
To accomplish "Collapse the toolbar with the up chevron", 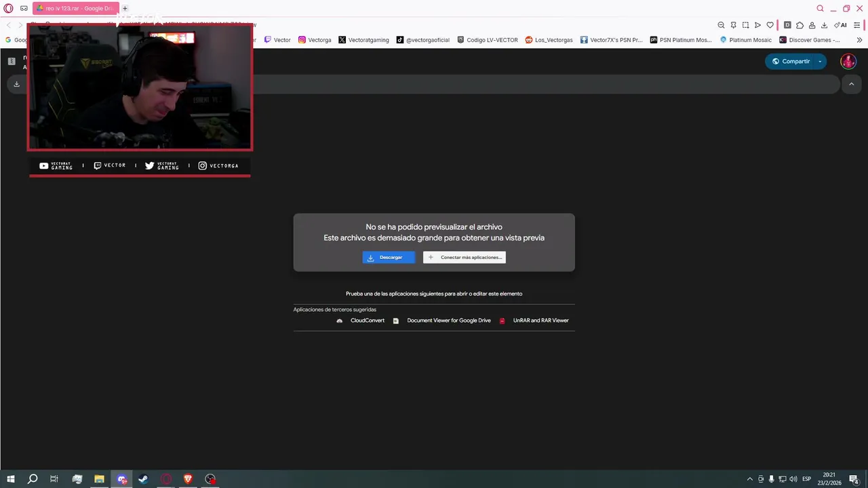I will tap(851, 84).
